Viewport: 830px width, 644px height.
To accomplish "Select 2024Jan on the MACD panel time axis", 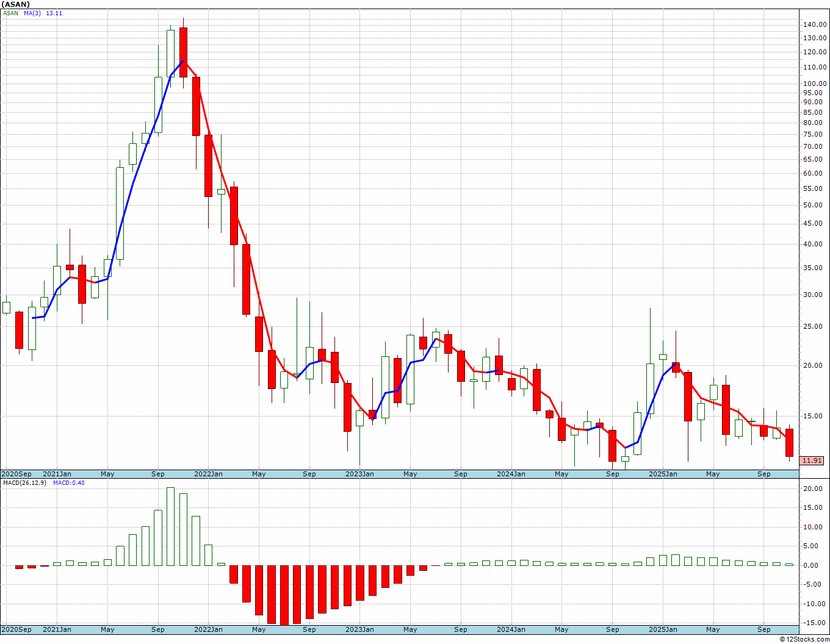I will pos(511,629).
